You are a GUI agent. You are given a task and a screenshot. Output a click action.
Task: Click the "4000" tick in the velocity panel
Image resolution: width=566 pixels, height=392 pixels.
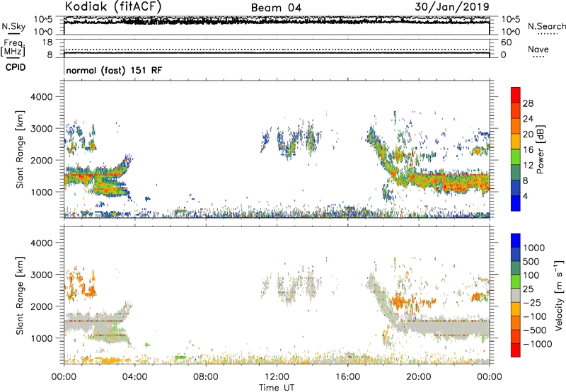[42, 243]
